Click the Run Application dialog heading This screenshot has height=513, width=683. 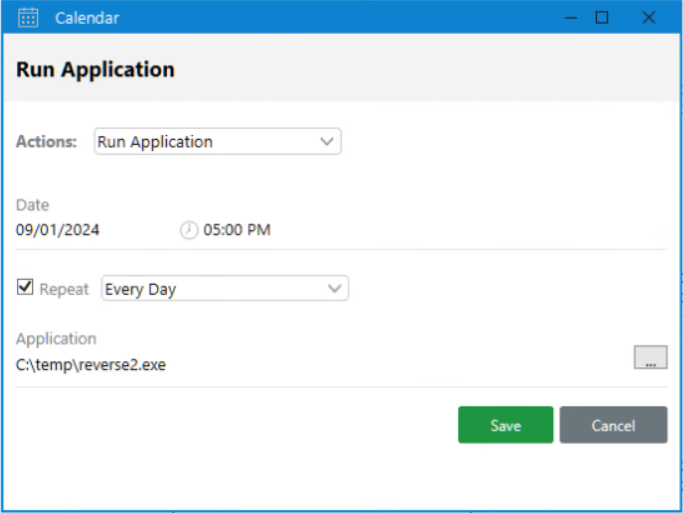tap(95, 70)
